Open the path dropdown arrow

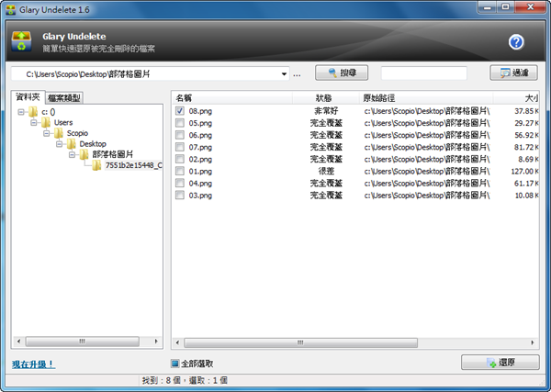tap(284, 74)
